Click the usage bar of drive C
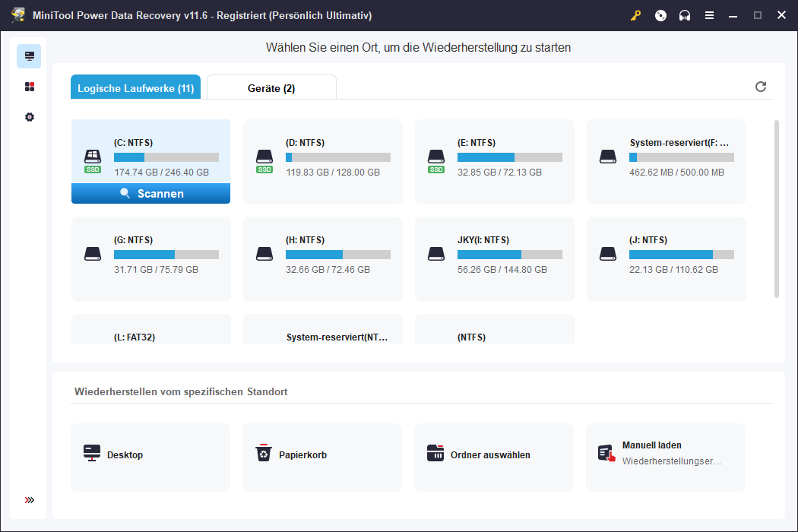Viewport: 798px width, 532px height. pyautogui.click(x=166, y=157)
